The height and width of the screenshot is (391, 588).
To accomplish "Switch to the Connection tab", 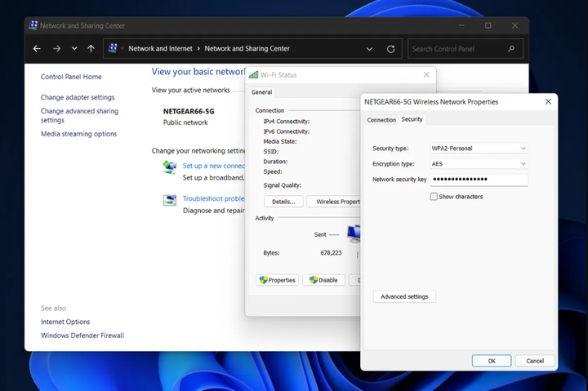I will (x=381, y=120).
